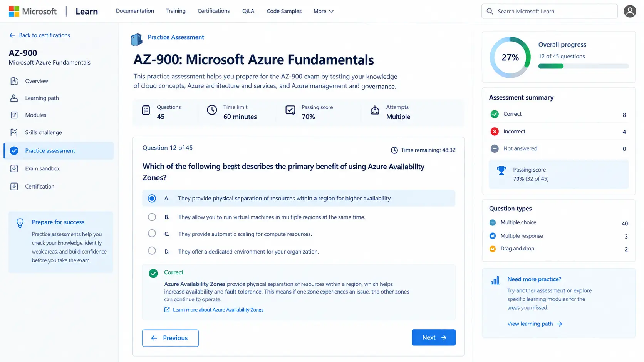This screenshot has height=362, width=644.
Task: Go to the Learn home link
Action: pyautogui.click(x=87, y=12)
